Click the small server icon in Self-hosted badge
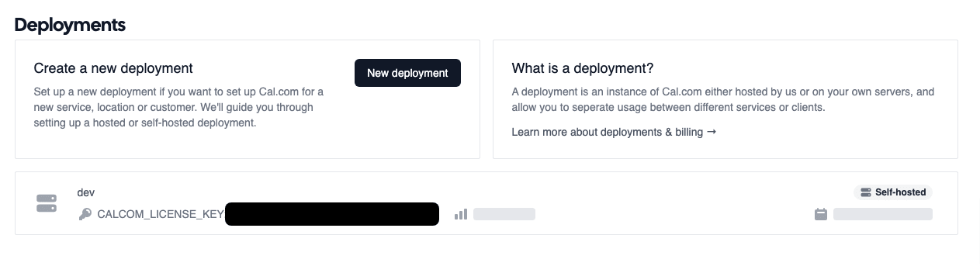Image resolution: width=980 pixels, height=280 pixels. (x=866, y=192)
